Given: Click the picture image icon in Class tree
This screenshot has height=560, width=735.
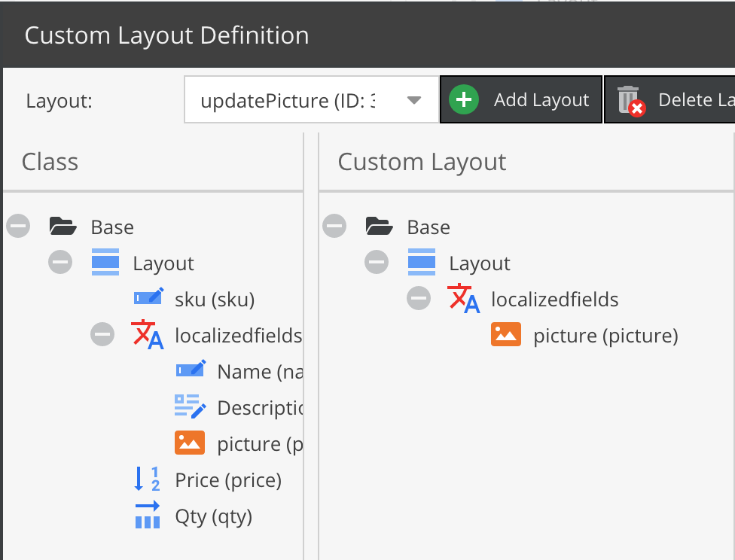Looking at the screenshot, I should (190, 443).
